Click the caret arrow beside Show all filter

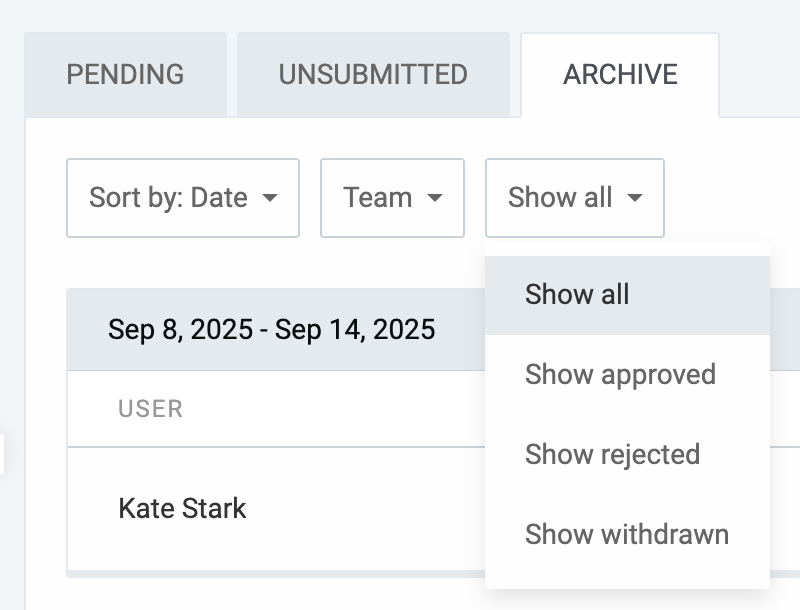coord(634,198)
